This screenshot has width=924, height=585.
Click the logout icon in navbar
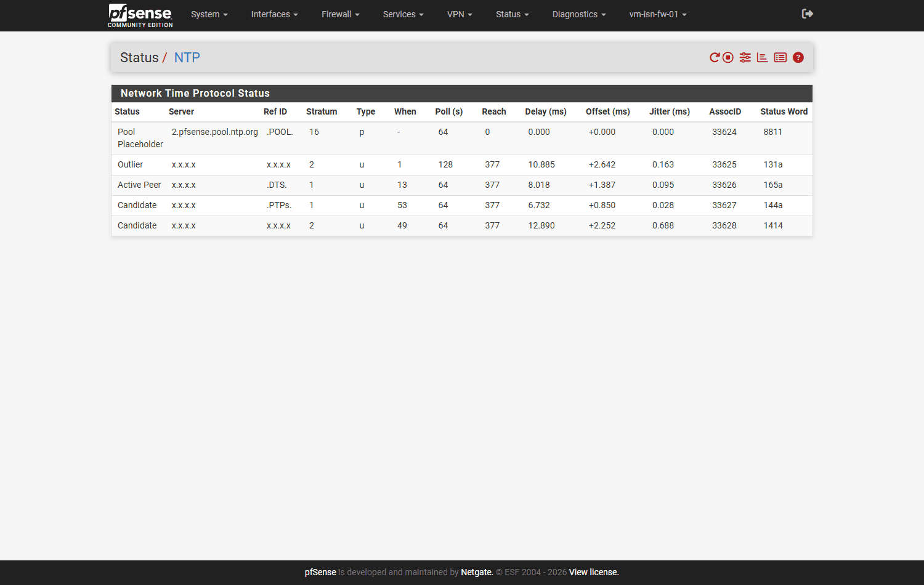[808, 14]
